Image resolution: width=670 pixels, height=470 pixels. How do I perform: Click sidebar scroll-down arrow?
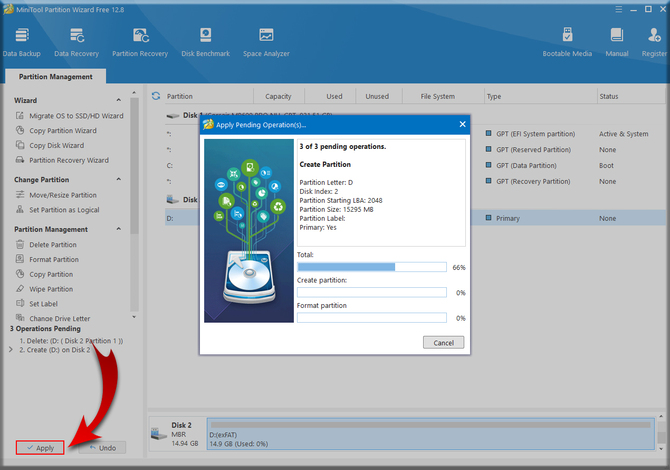[x=134, y=317]
